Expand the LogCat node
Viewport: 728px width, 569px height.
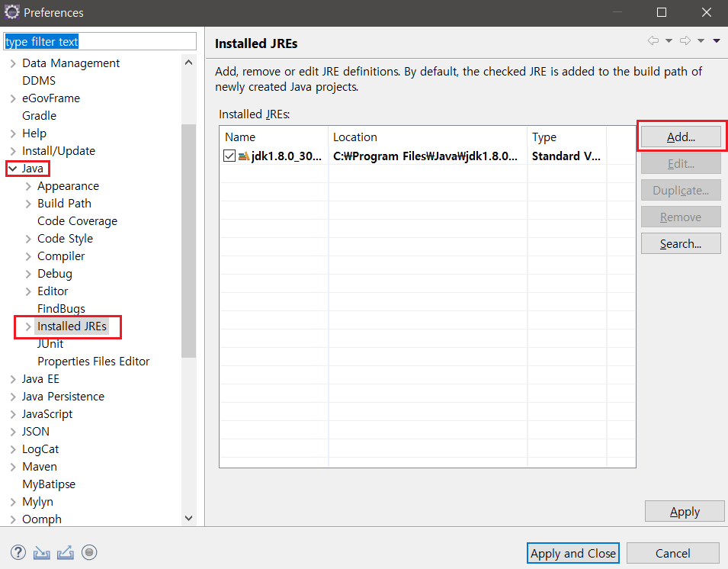(13, 449)
